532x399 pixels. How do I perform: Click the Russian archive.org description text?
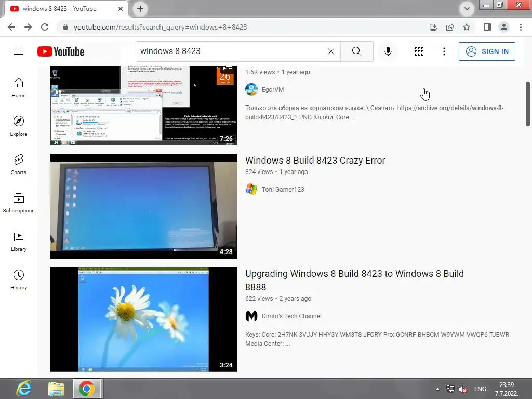pos(374,113)
